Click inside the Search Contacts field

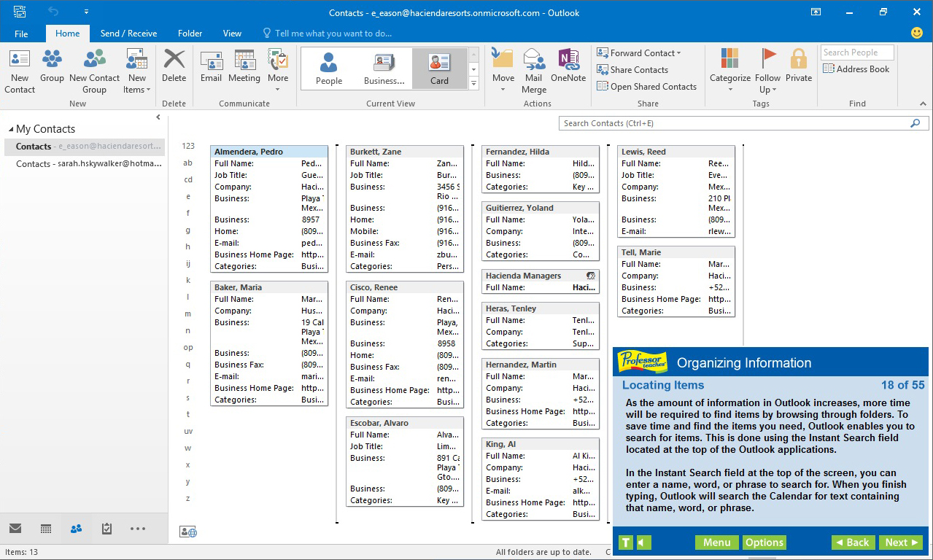click(729, 123)
